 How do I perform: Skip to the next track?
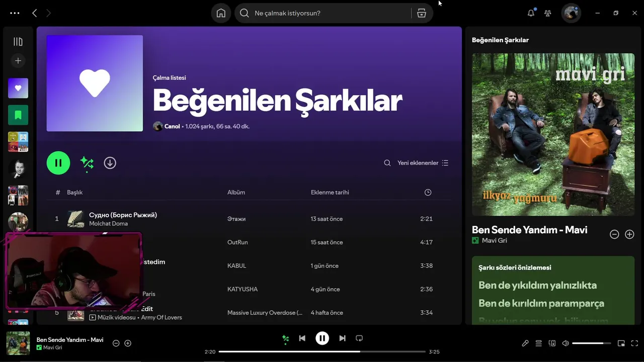[x=342, y=338]
